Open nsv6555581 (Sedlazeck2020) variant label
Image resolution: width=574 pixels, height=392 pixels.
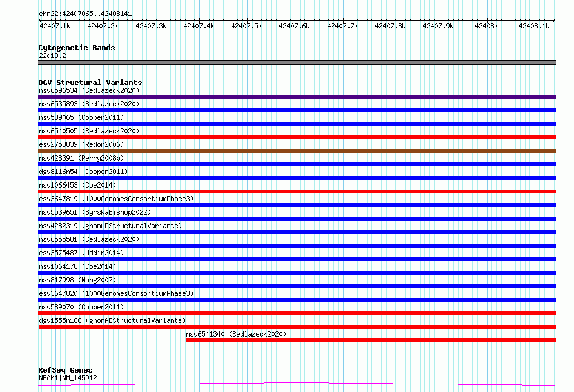pos(89,239)
